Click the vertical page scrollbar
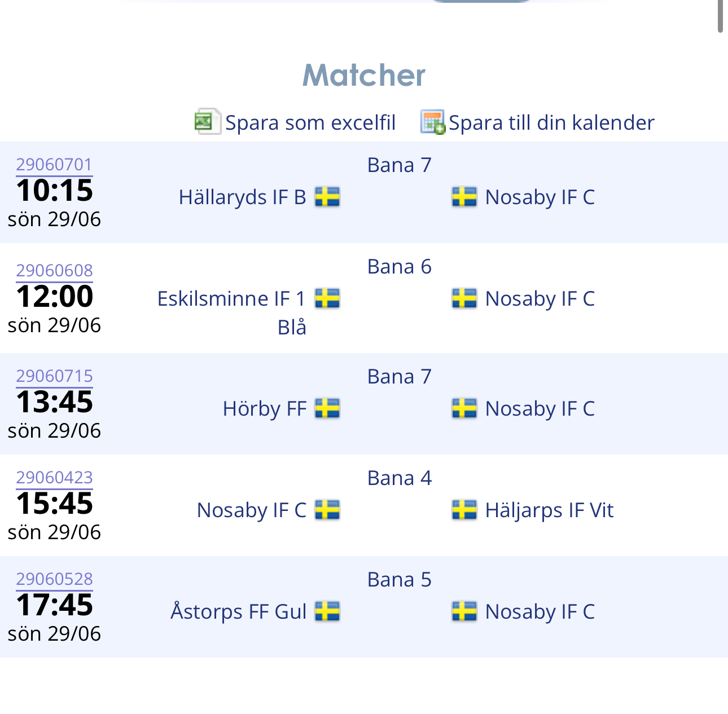This screenshot has width=728, height=714. [x=720, y=17]
